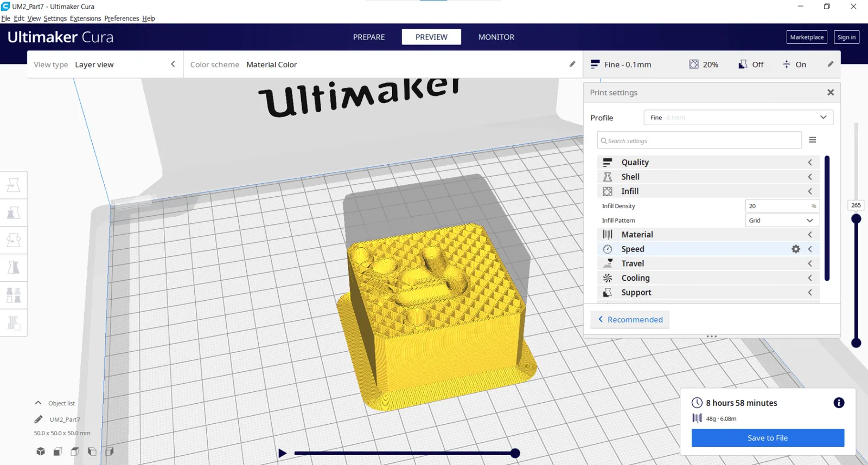Click the support Off icon in summary bar
Screen dimensions: 868x465
pos(743,64)
